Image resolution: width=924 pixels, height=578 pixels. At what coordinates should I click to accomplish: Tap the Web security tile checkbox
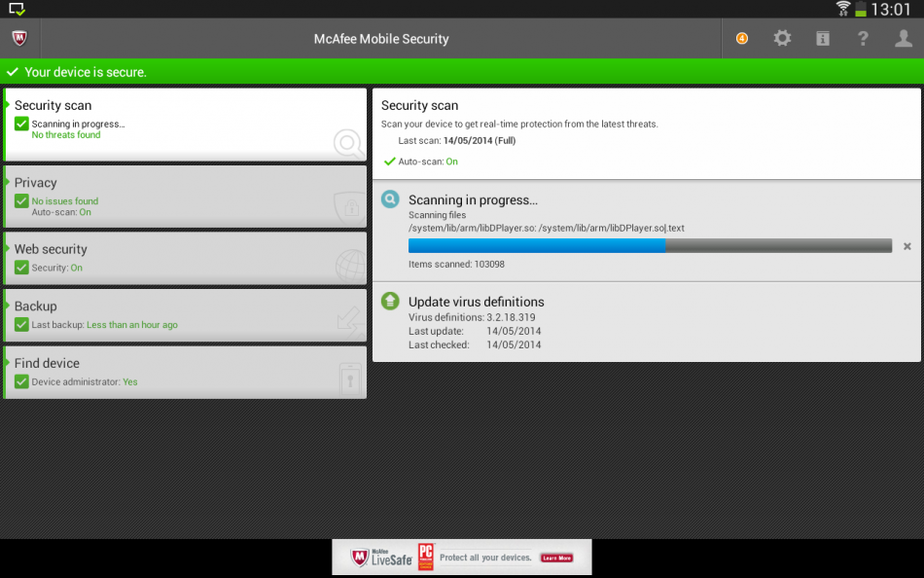[21, 268]
